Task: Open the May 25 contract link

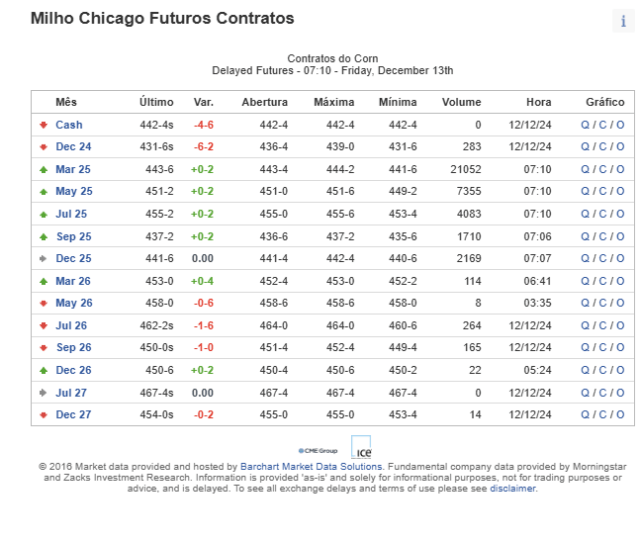Action: tap(74, 191)
